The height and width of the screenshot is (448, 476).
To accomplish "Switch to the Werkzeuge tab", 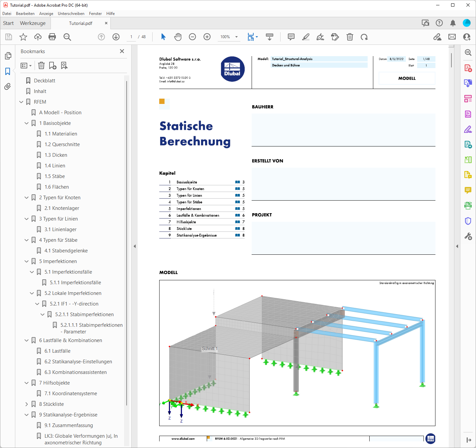I will point(33,23).
